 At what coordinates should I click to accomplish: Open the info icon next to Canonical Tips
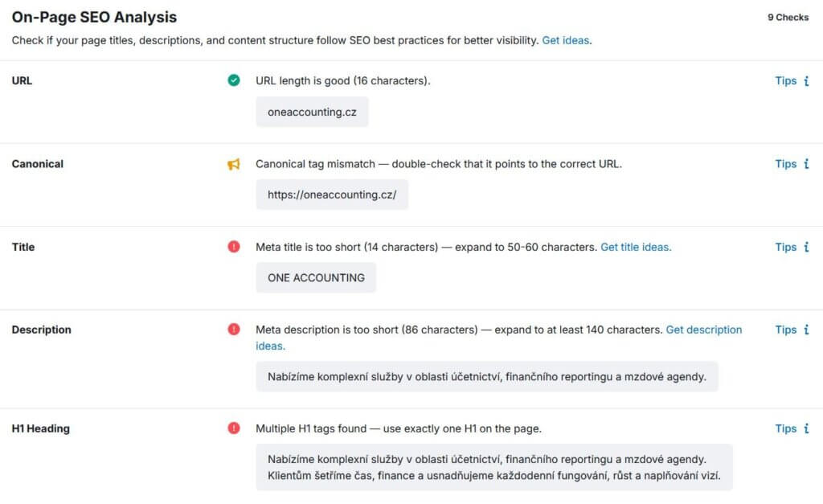point(808,164)
